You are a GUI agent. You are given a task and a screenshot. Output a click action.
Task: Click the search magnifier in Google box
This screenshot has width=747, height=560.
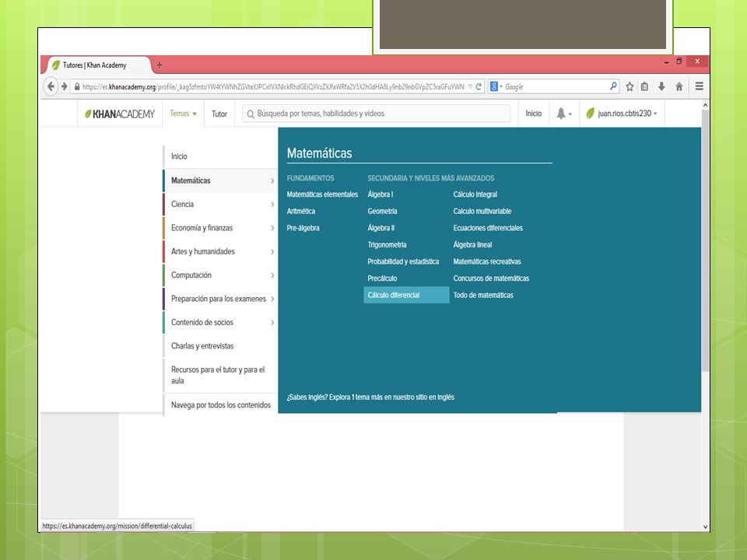pos(613,86)
